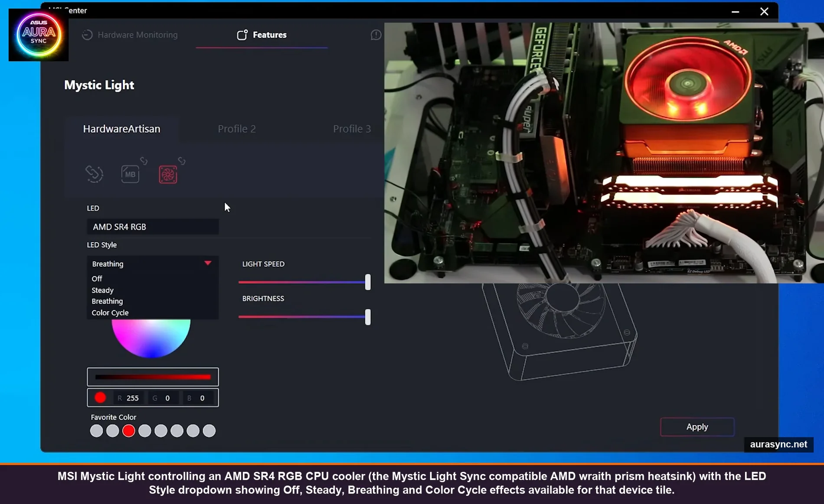Image resolution: width=824 pixels, height=504 pixels.
Task: Open the AMD SR4 RGB LED selector
Action: (x=152, y=227)
